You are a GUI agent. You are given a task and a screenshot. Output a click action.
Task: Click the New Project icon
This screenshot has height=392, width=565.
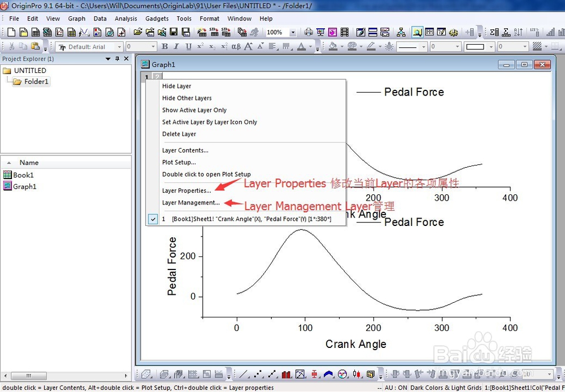pos(11,32)
